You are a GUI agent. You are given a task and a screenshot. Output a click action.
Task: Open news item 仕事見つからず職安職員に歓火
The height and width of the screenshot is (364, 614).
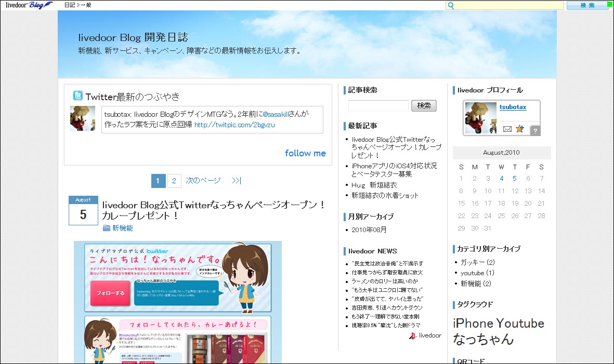pos(387,272)
